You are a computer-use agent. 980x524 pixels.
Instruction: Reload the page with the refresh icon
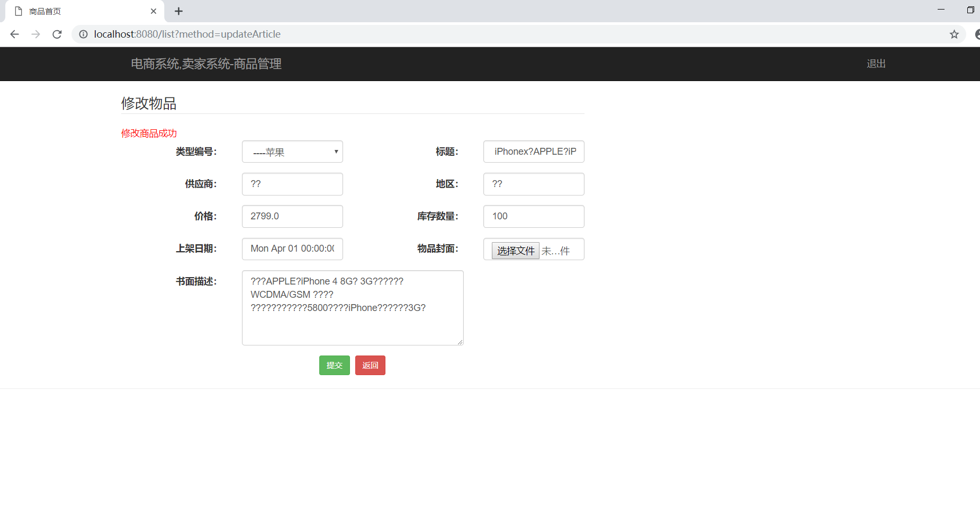(57, 34)
